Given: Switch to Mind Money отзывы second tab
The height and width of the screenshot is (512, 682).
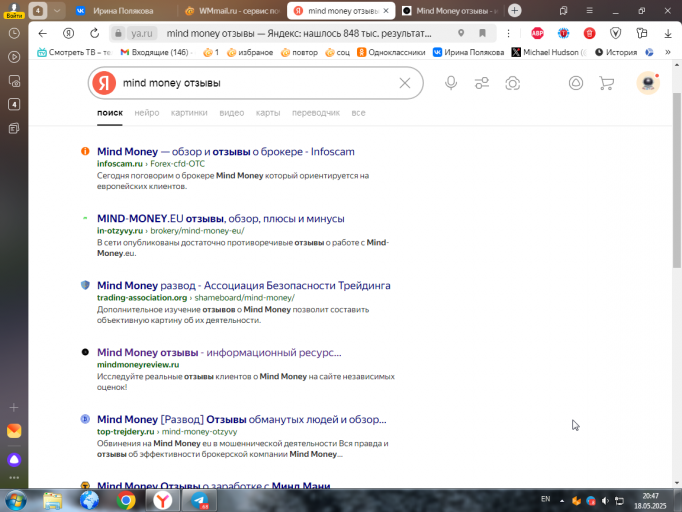Looking at the screenshot, I should 450,11.
